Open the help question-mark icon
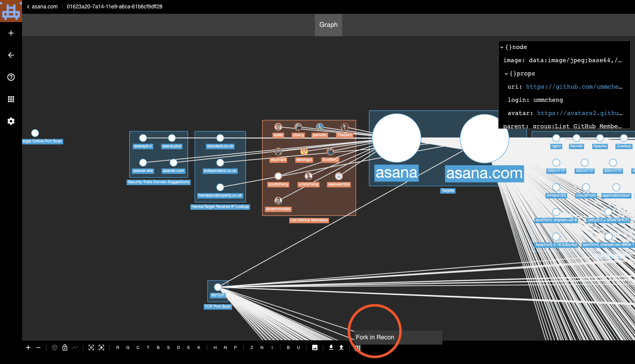635x364 pixels. pyautogui.click(x=11, y=77)
